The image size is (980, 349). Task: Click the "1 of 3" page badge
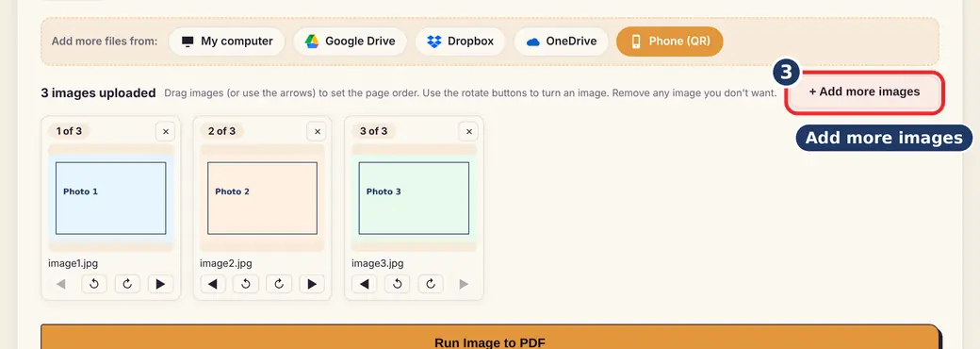(x=70, y=131)
